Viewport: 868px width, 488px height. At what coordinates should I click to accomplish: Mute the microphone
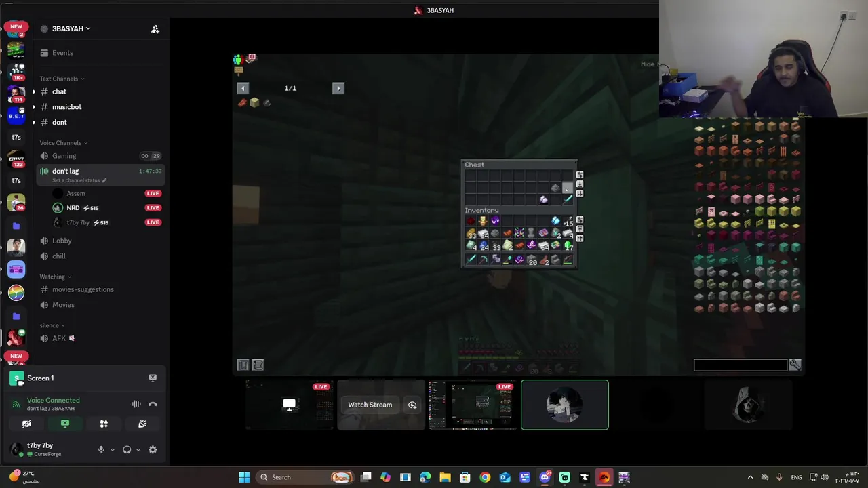pyautogui.click(x=101, y=449)
